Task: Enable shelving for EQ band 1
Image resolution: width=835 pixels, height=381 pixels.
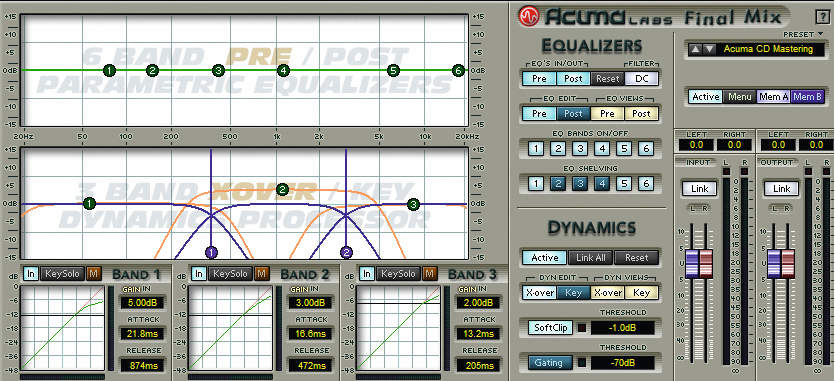Action: click(536, 184)
